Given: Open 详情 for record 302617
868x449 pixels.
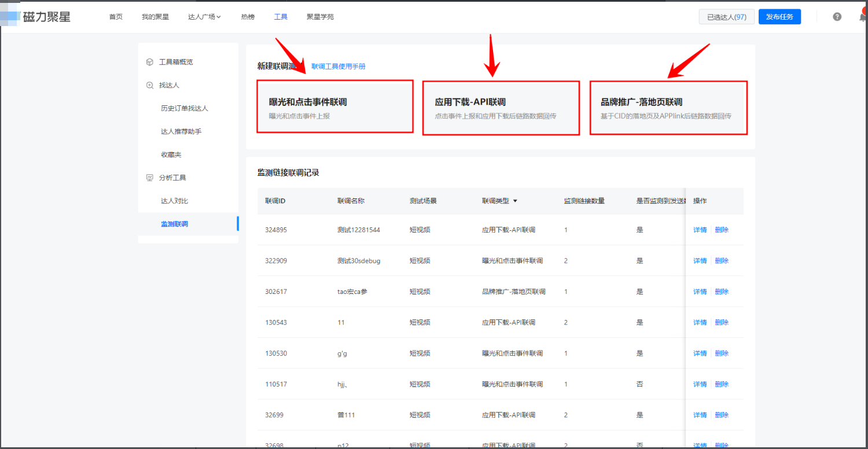Looking at the screenshot, I should coord(700,292).
